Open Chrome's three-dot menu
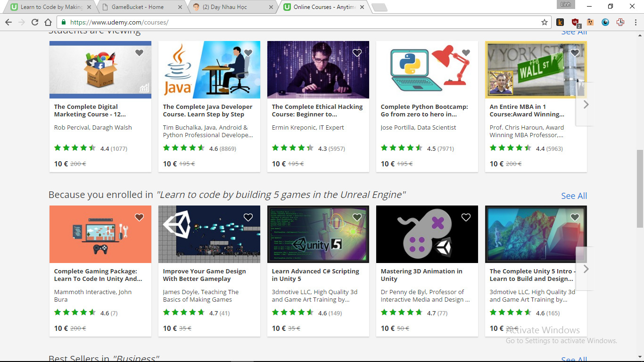 coord(635,22)
